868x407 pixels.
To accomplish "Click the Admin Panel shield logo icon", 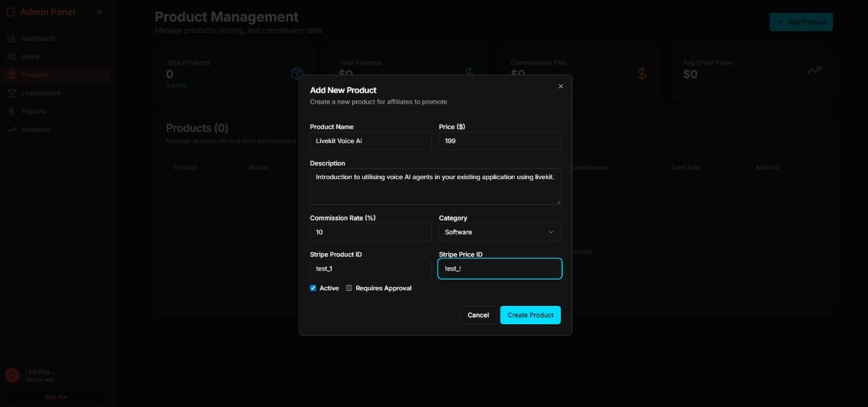I will click(10, 12).
